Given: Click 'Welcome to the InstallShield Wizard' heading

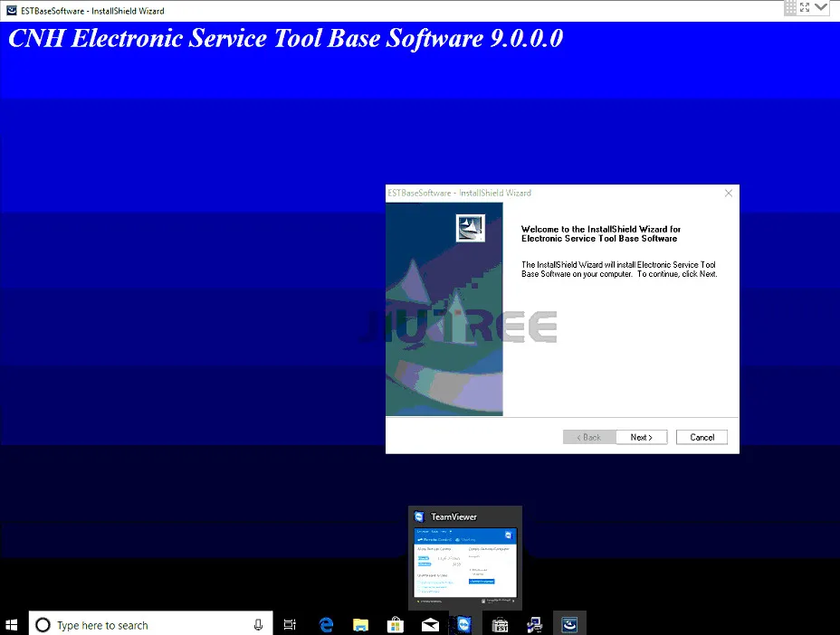Looking at the screenshot, I should [x=601, y=234].
